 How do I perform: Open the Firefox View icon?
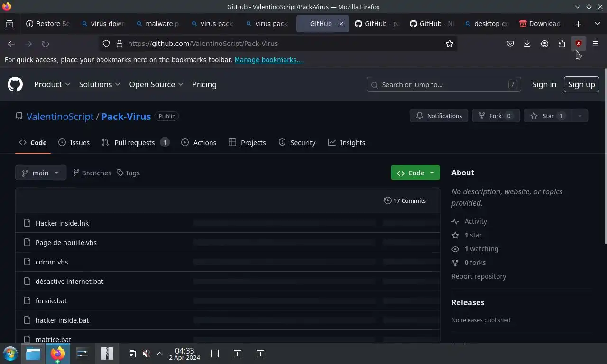9,24
